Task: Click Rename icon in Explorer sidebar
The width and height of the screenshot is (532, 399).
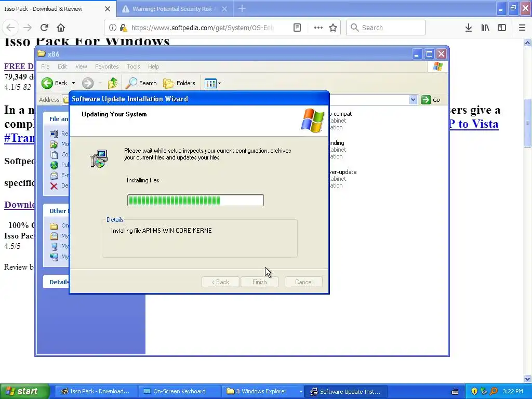Action: click(x=54, y=134)
